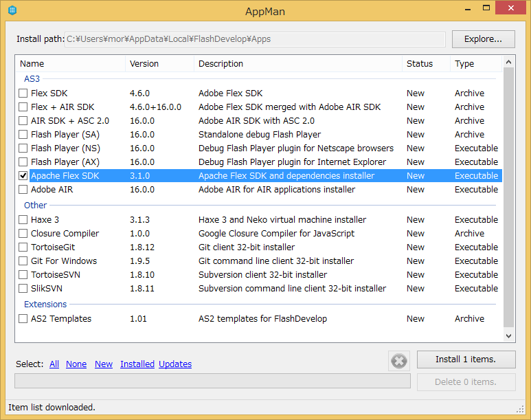Click 'Adobe AIR for AIR applications installer'

(277, 190)
